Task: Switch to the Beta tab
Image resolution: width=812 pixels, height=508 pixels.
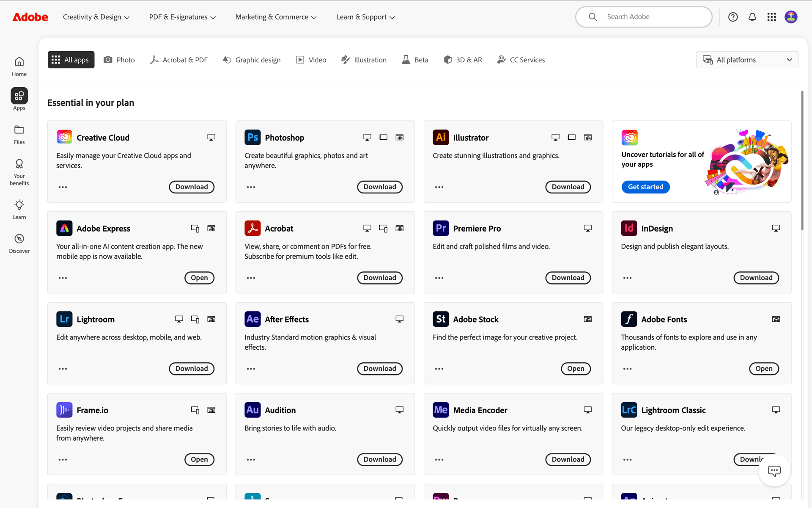Action: coord(415,60)
